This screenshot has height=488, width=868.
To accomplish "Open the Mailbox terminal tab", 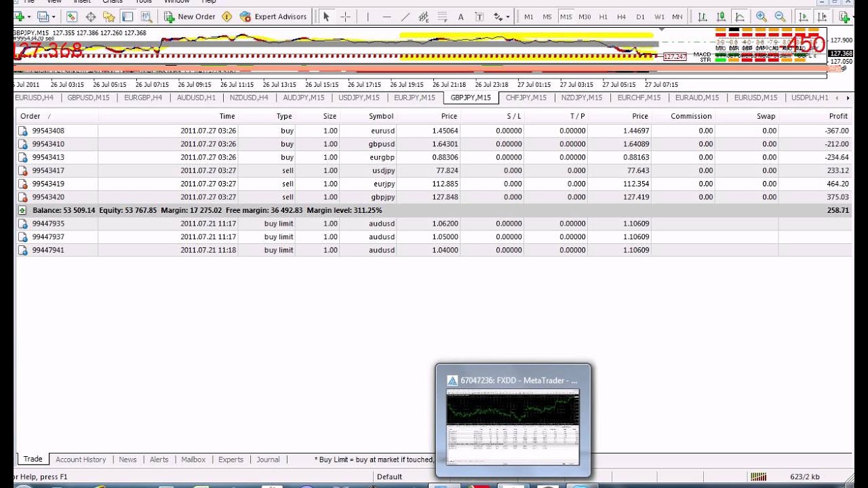I will (x=193, y=460).
